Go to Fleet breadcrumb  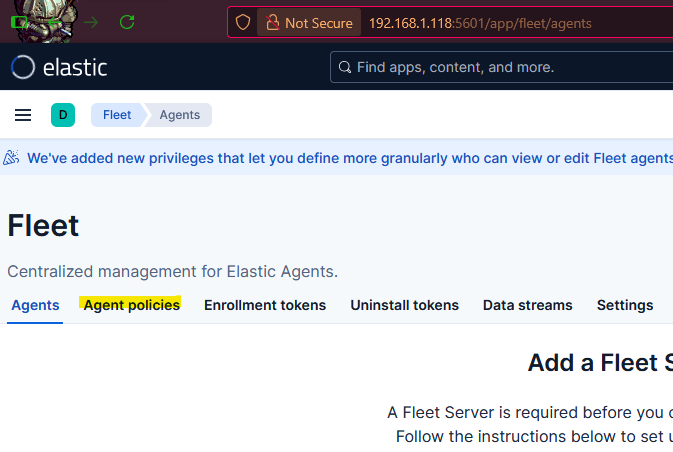click(x=117, y=115)
